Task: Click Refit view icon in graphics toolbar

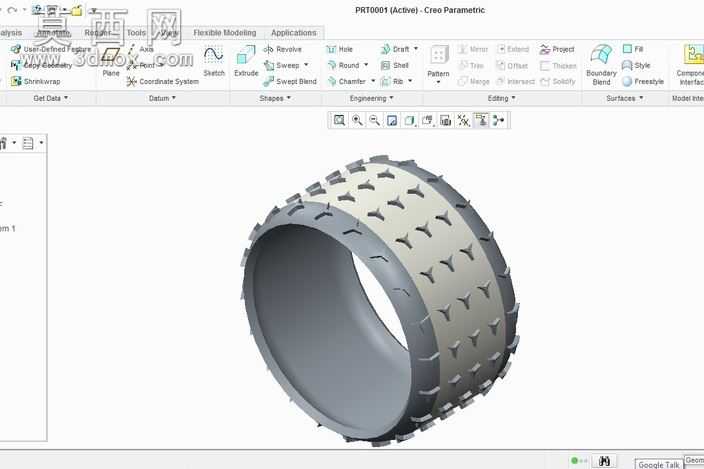Action: [339, 120]
